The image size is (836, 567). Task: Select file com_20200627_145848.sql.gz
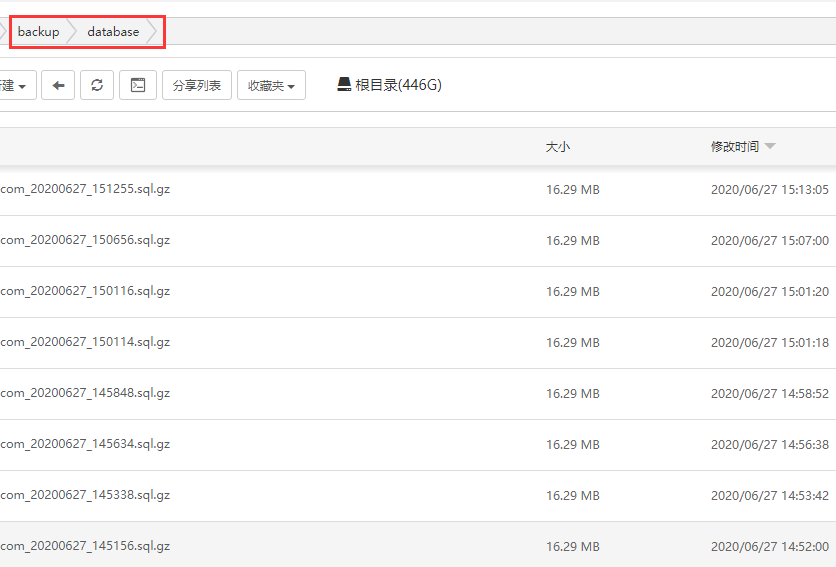point(85,393)
